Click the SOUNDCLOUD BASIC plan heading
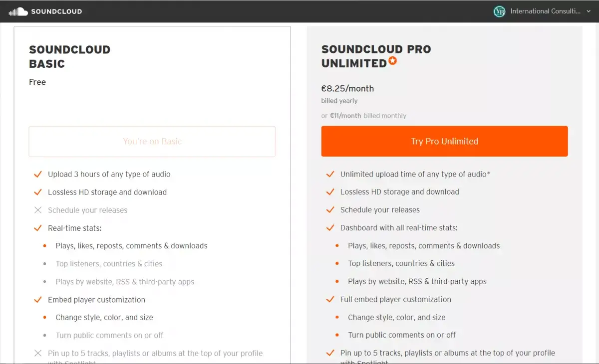The height and width of the screenshot is (364, 599). tap(70, 57)
